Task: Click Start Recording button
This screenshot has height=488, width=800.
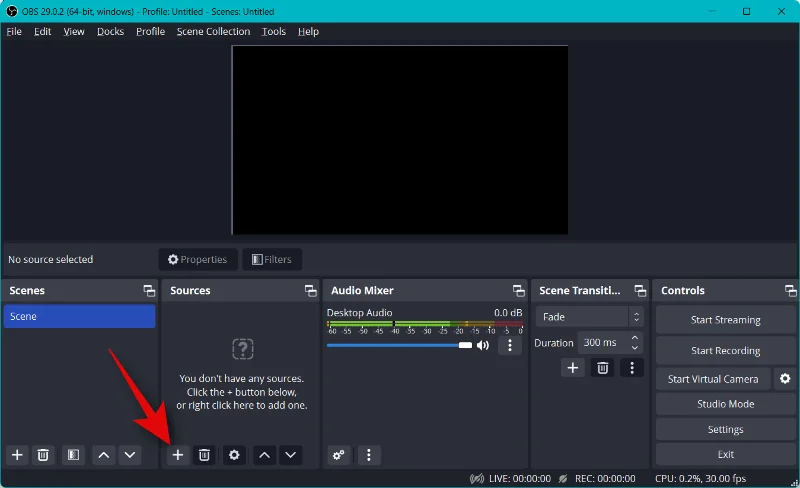Action: (726, 350)
